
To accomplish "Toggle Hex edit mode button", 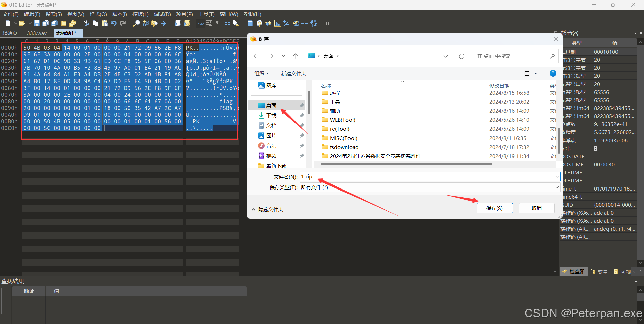I will (201, 23).
